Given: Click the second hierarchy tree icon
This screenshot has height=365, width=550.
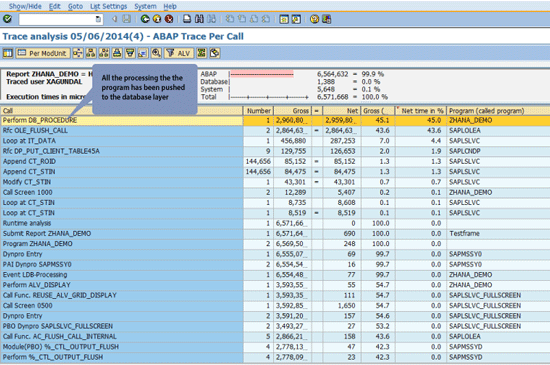Looking at the screenshot, I should (x=91, y=53).
